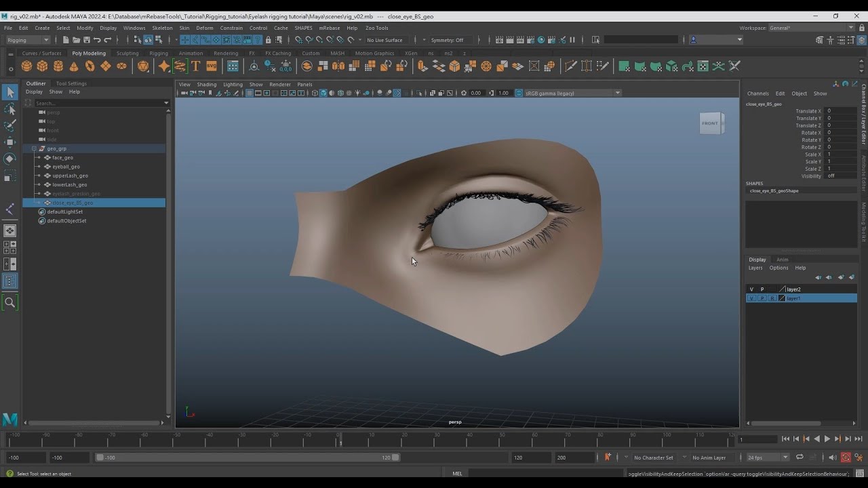Select the Paint Selection tool
This screenshot has width=868, height=488.
pyautogui.click(x=10, y=125)
